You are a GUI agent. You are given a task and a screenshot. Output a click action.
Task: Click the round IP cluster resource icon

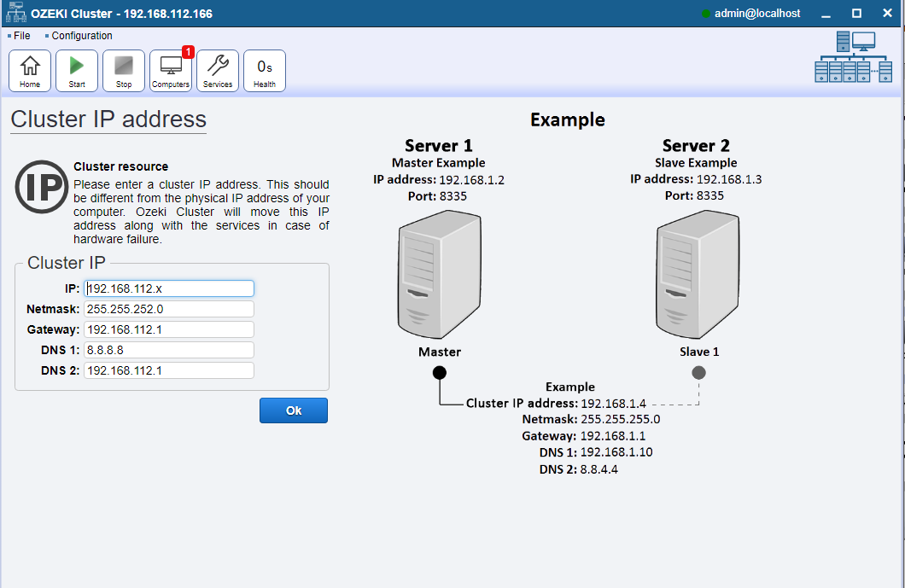(x=42, y=187)
